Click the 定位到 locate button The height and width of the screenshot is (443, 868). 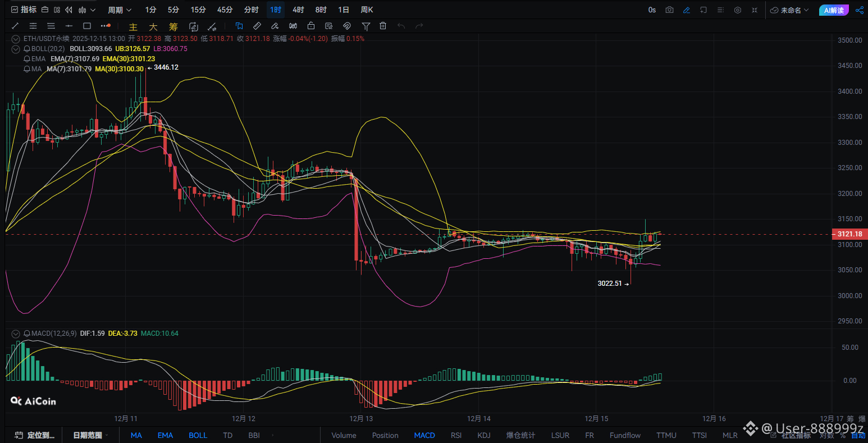point(35,435)
